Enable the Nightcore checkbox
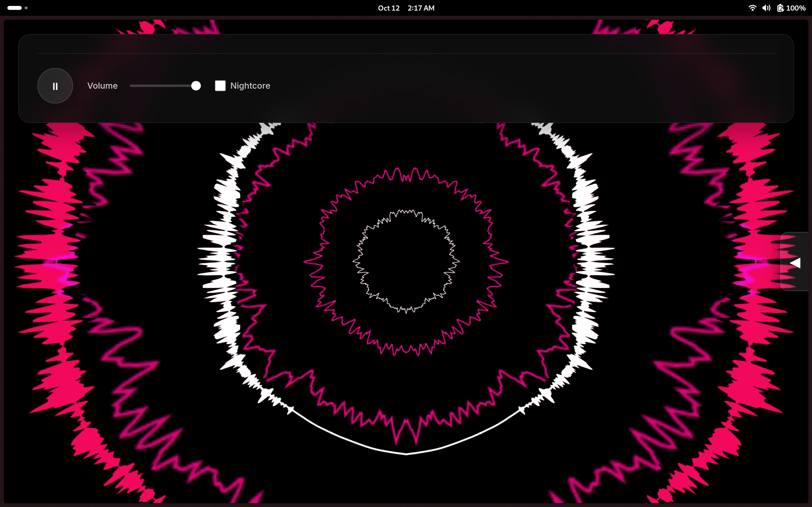Screen dimensions: 812x507 click(220, 86)
